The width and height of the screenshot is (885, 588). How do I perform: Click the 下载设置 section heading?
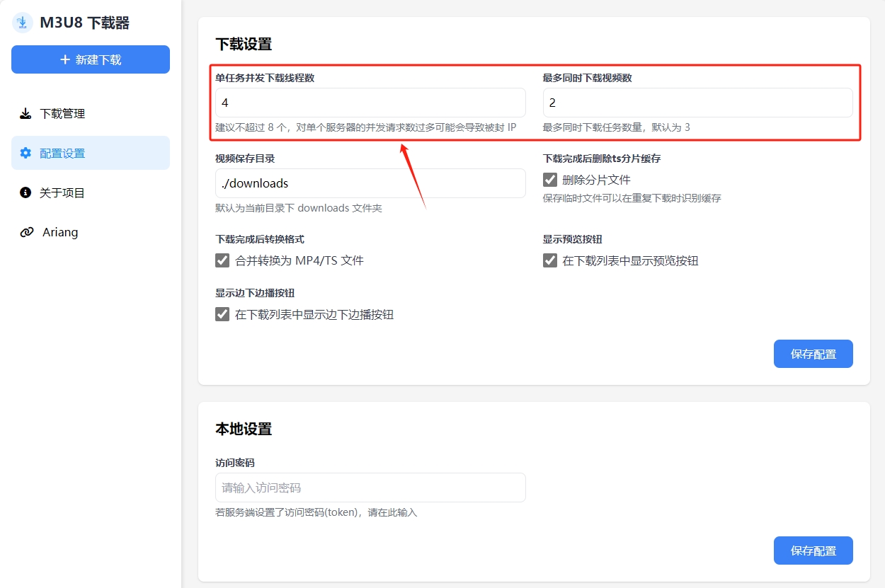(x=244, y=44)
